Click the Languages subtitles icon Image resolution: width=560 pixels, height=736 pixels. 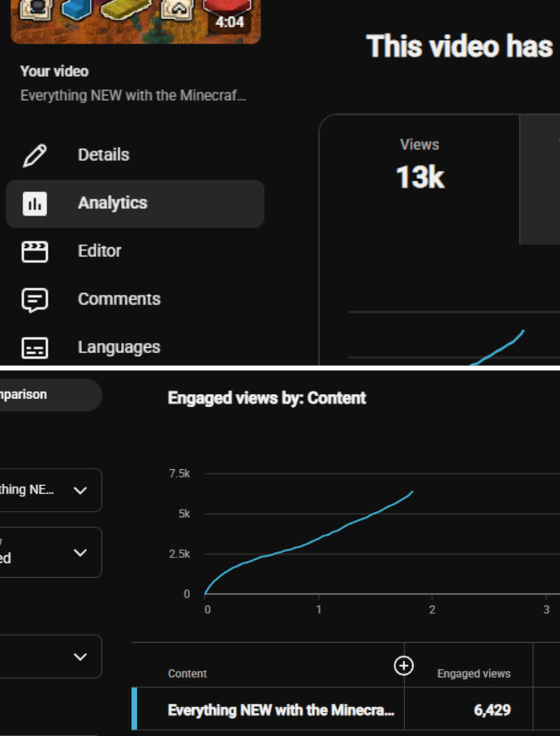point(35,348)
